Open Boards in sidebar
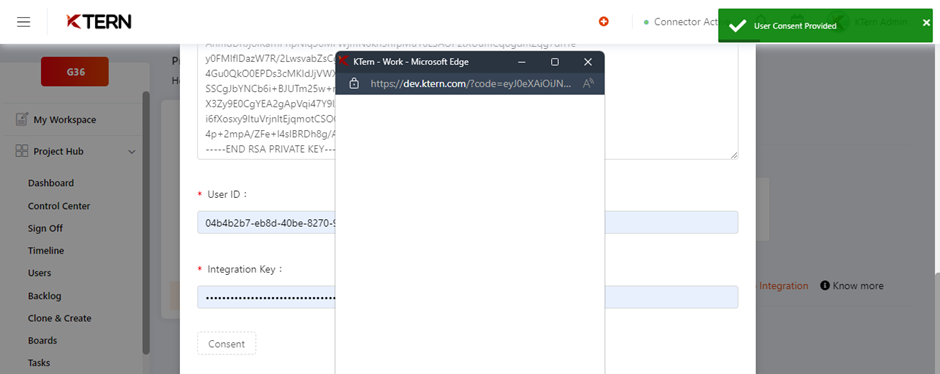This screenshot has height=374, width=940. click(43, 340)
